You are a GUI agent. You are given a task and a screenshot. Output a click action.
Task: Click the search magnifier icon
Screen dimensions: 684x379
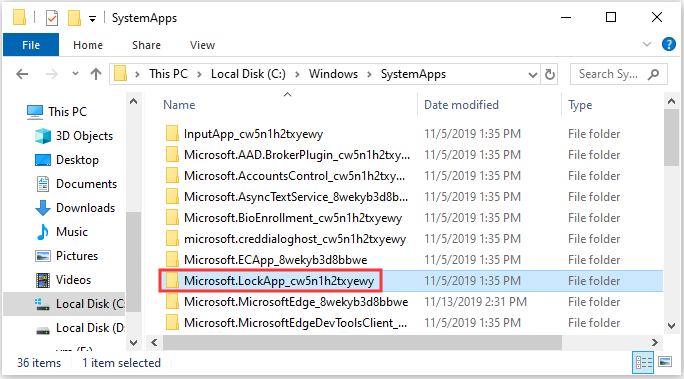(x=653, y=74)
